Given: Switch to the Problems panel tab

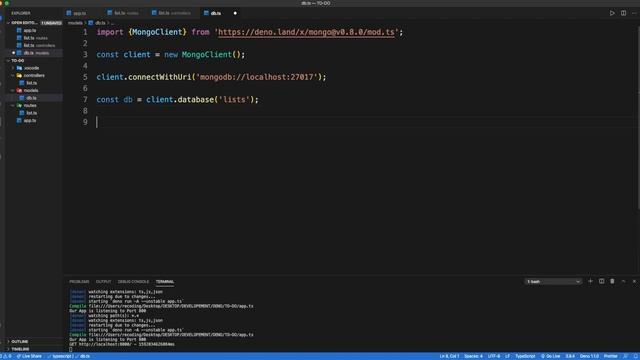Looking at the screenshot, I should [79, 282].
